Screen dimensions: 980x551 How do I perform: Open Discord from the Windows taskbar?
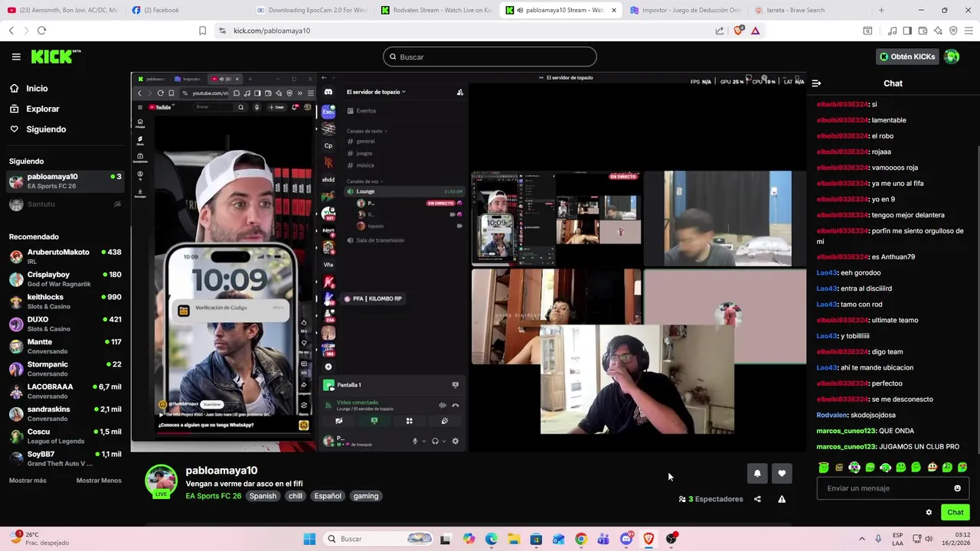click(x=626, y=539)
